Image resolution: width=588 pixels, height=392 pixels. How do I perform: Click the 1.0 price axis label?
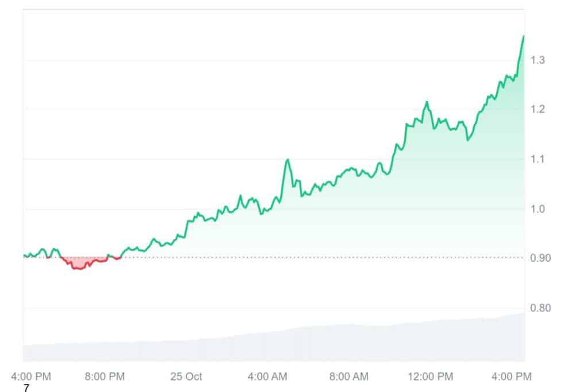(x=538, y=209)
